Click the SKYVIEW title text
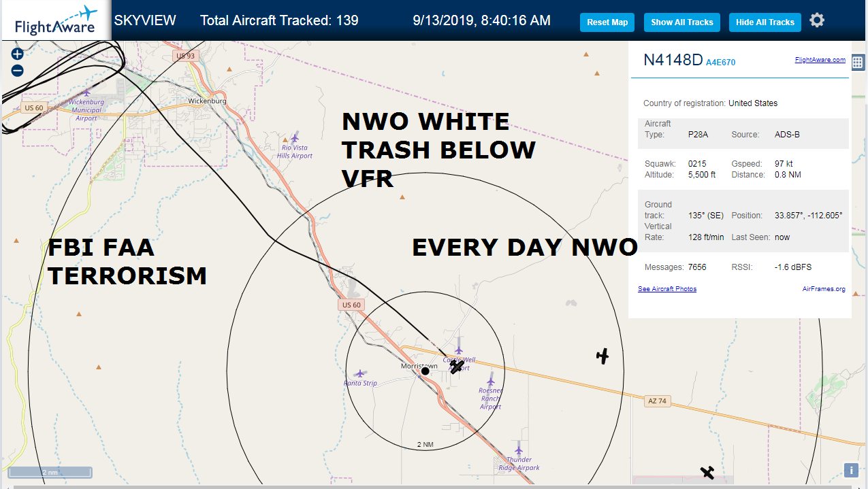 [145, 20]
